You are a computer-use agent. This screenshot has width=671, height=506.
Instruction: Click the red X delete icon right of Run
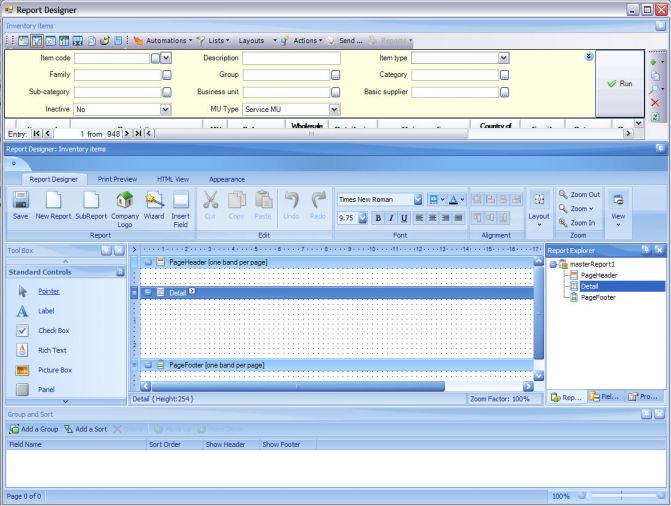tap(655, 103)
